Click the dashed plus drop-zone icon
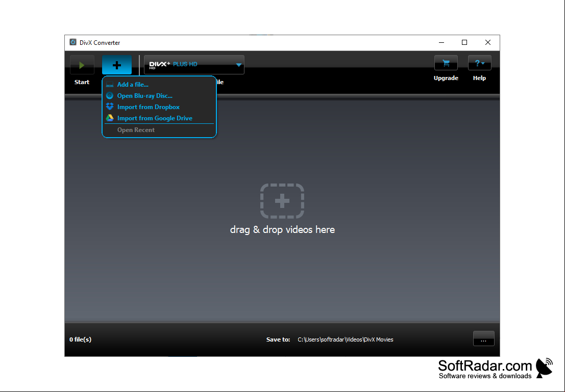The height and width of the screenshot is (392, 565). tap(282, 201)
